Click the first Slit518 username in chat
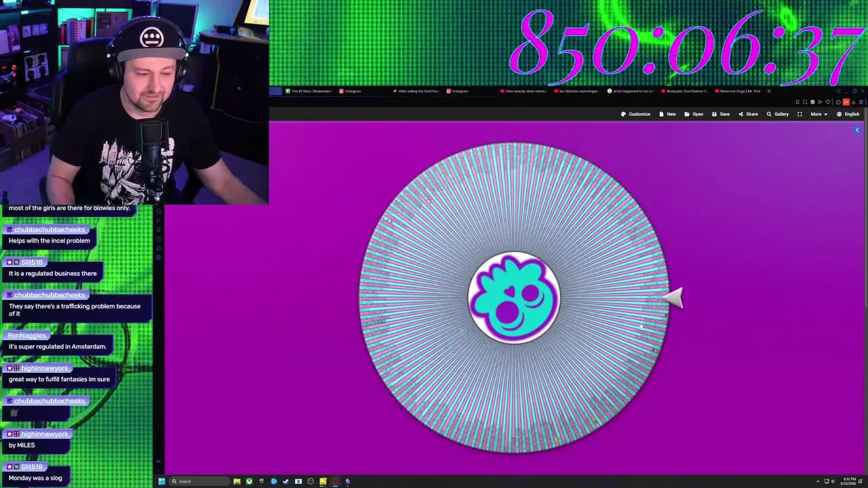 (31, 262)
